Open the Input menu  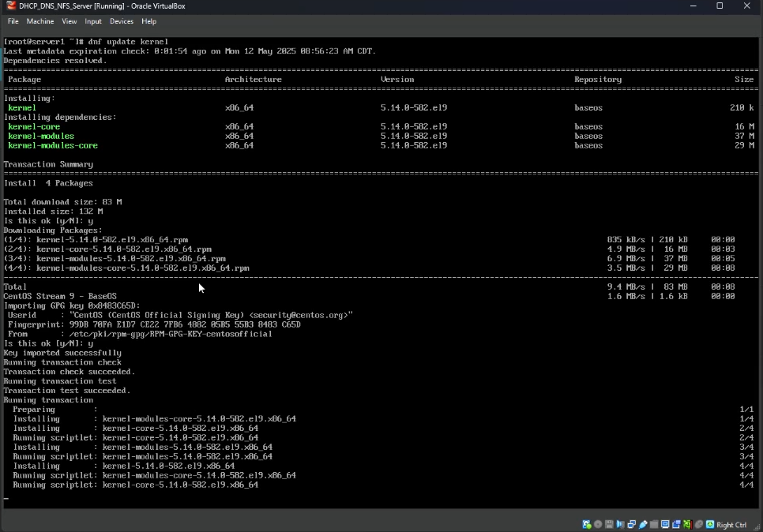(x=93, y=21)
